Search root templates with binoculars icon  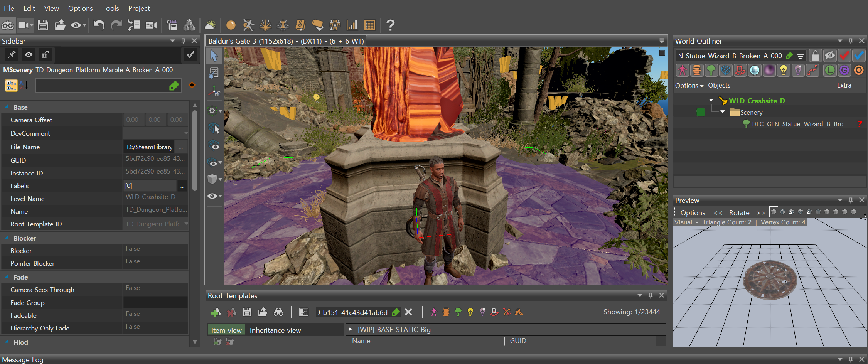click(x=278, y=312)
